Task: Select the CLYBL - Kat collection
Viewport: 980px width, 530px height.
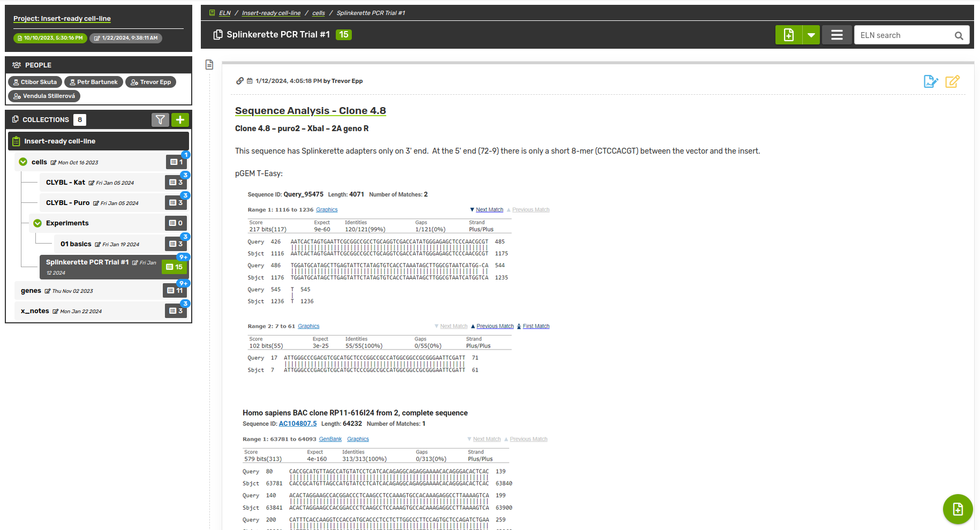Action: [65, 183]
